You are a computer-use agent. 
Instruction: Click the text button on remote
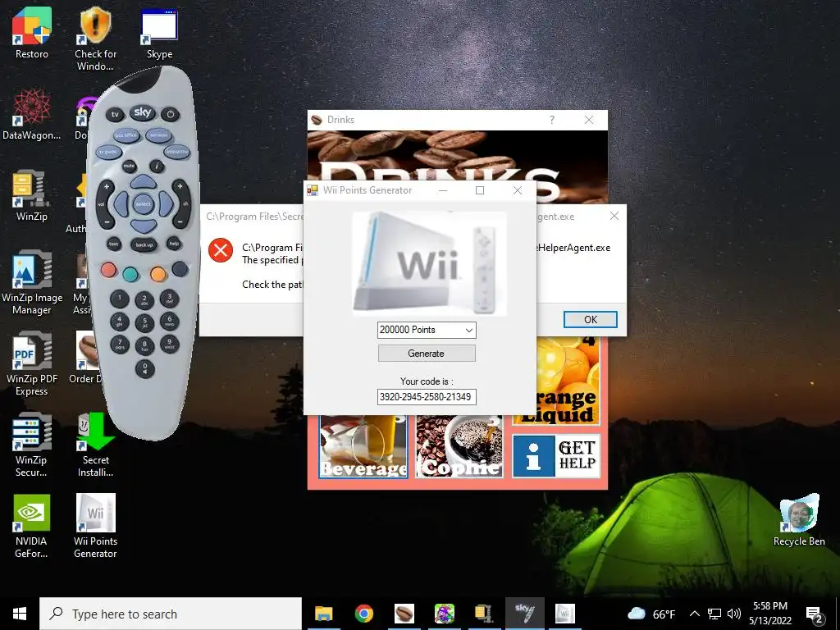(x=113, y=244)
